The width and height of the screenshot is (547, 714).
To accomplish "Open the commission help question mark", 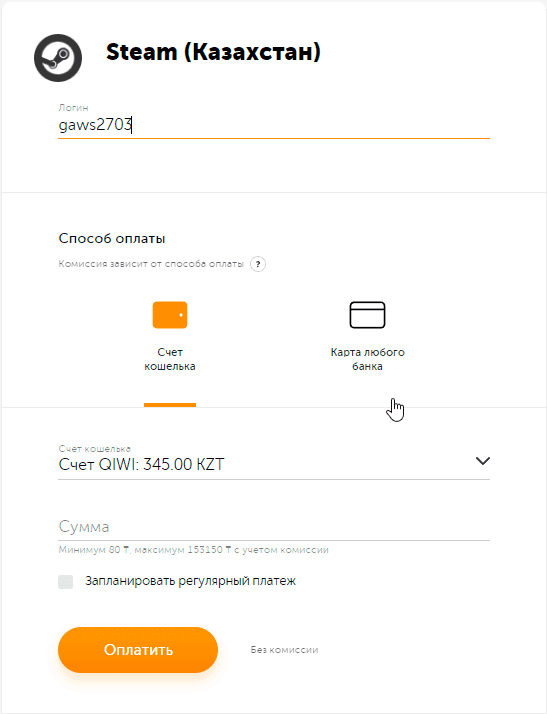I will tap(258, 264).
